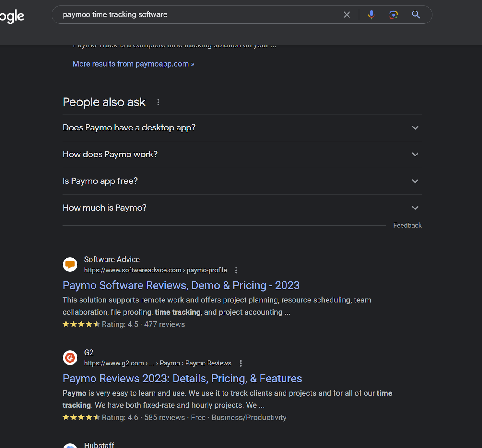Expand "Does Paymo have a desktop app?"
Screen dimensions: 482x448
(x=242, y=128)
